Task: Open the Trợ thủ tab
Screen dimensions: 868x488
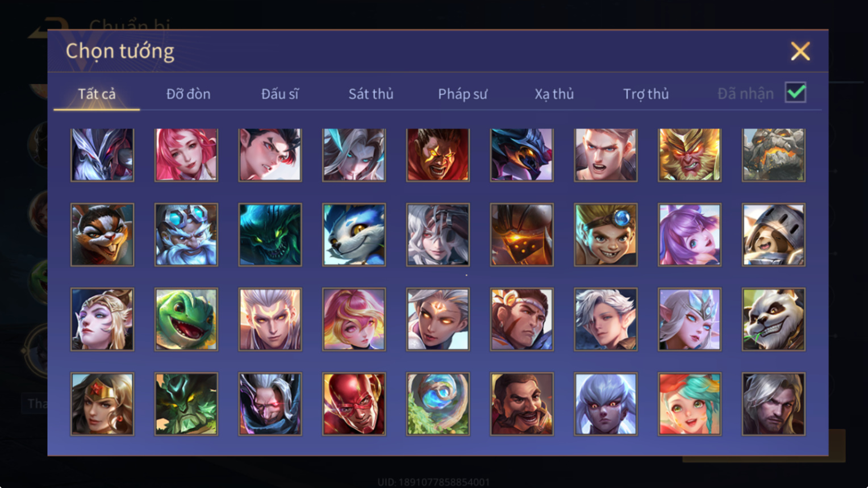Action: (646, 94)
